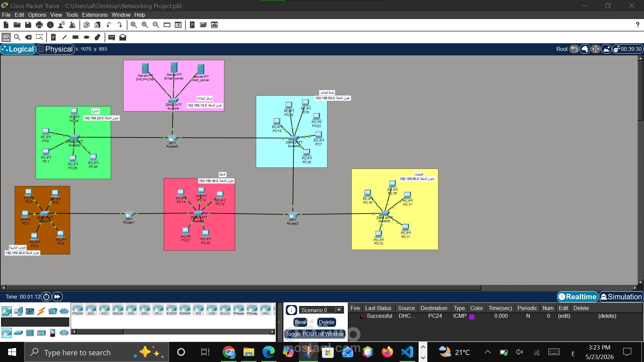Power cycle devices with the reset time button
This screenshot has height=362, width=644.
pos(46,297)
